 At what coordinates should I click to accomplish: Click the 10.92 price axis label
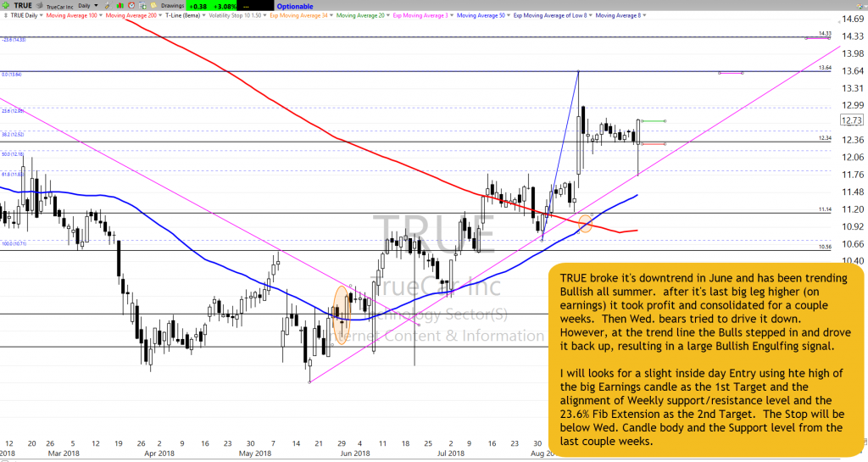tap(853, 226)
